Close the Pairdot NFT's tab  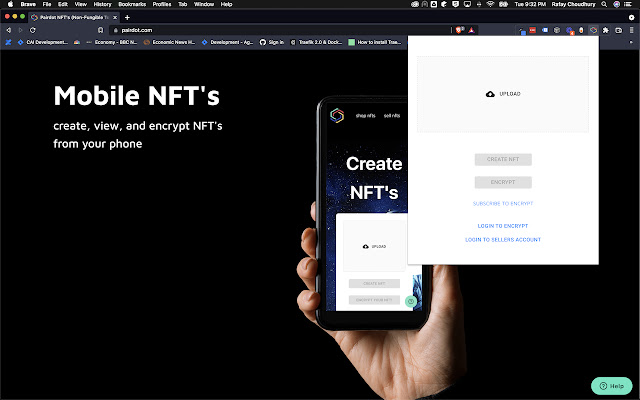[x=115, y=18]
